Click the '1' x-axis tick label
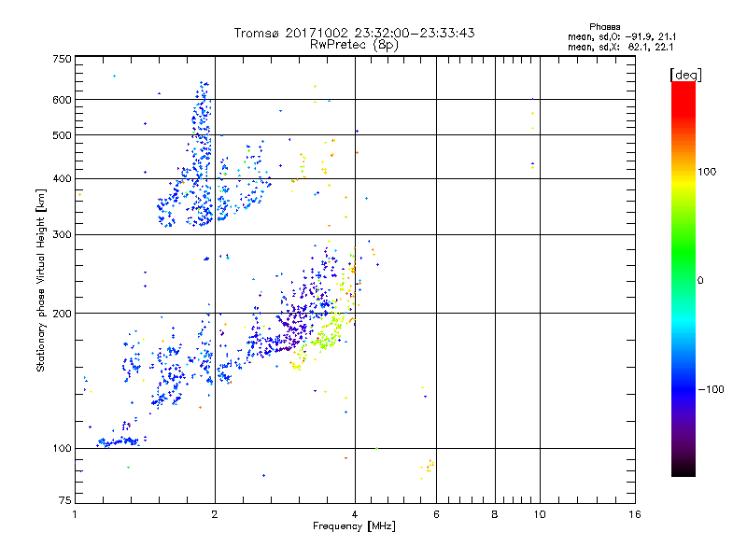This screenshot has width=747, height=560. pyautogui.click(x=75, y=514)
